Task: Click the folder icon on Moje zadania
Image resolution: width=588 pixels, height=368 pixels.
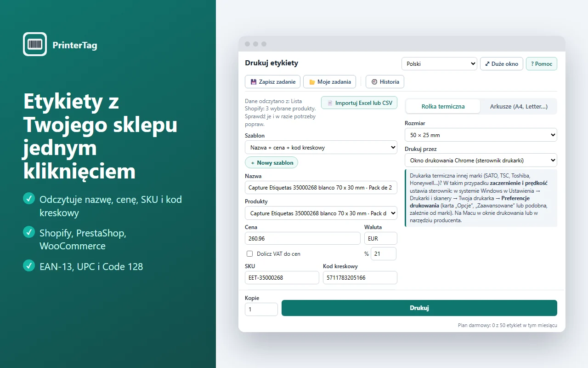Action: point(312,82)
